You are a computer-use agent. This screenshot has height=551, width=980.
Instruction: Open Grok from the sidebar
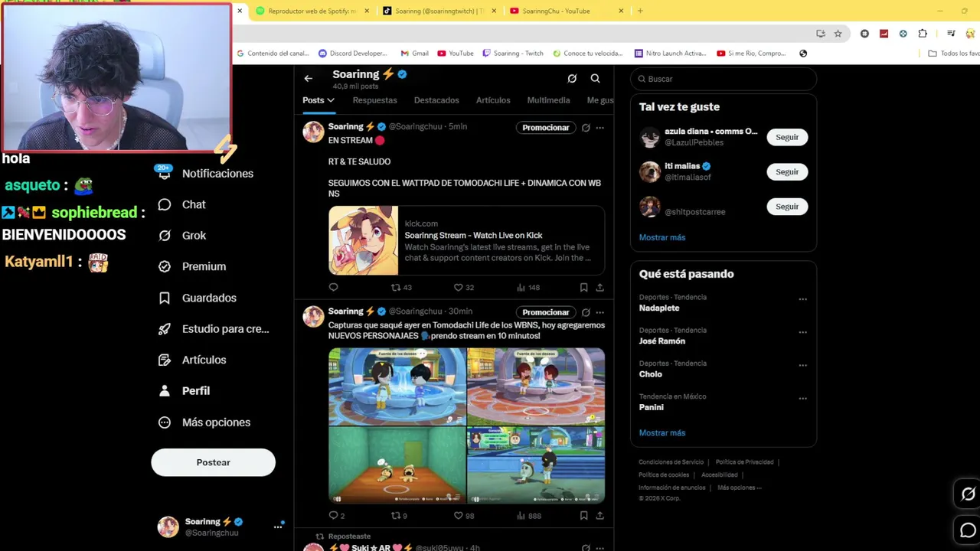[182, 236]
